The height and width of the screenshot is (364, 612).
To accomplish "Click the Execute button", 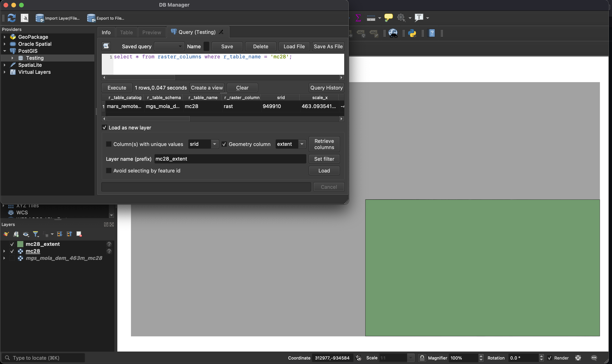I will click(117, 88).
